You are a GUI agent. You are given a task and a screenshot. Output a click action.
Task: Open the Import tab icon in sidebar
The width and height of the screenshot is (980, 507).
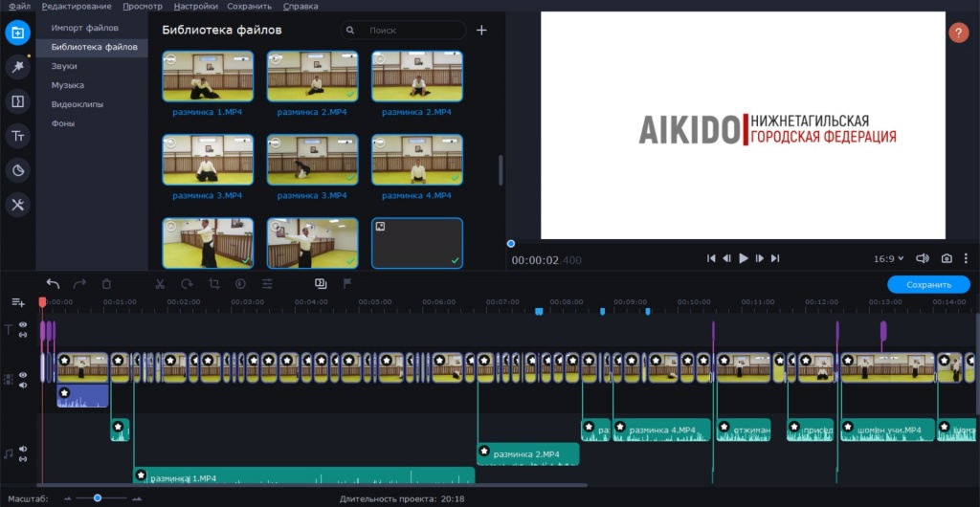[x=17, y=33]
